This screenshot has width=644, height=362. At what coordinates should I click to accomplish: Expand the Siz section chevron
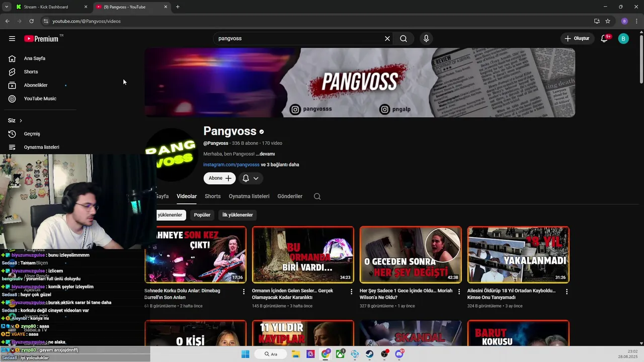[21, 121]
